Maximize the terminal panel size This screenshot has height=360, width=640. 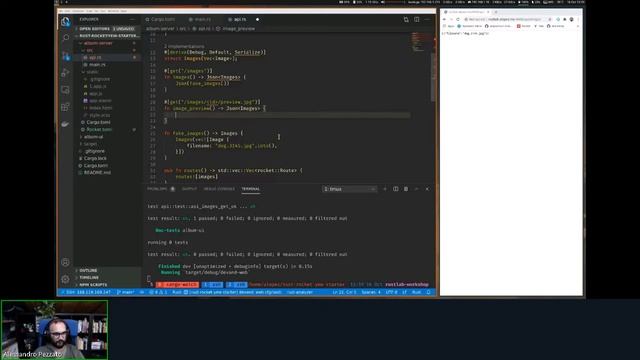pyautogui.click(x=416, y=189)
